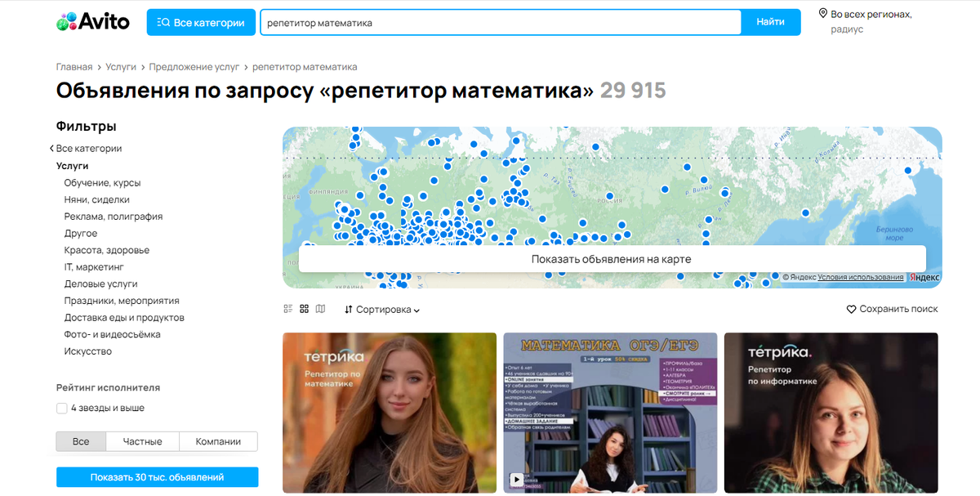Open the "Все категории" menu button

[x=201, y=23]
